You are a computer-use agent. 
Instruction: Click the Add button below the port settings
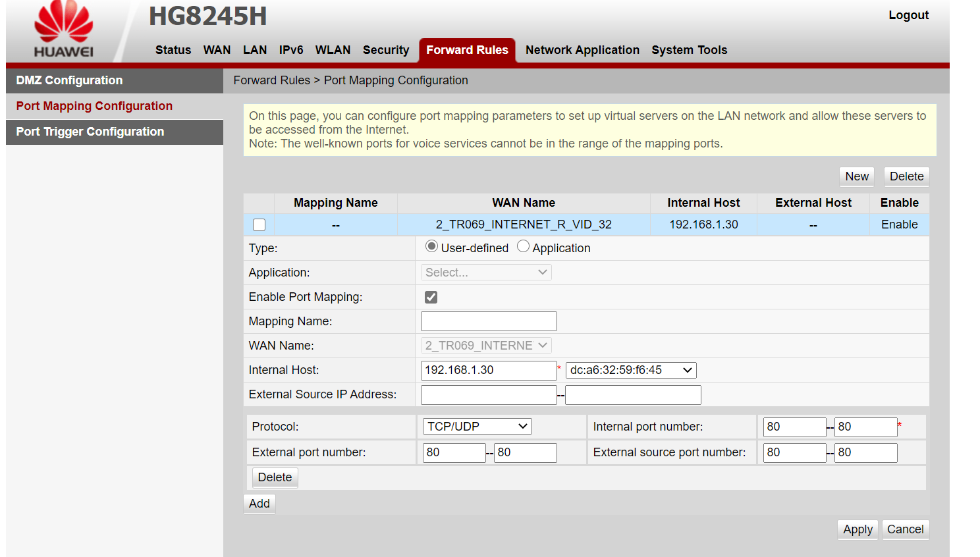(x=259, y=504)
